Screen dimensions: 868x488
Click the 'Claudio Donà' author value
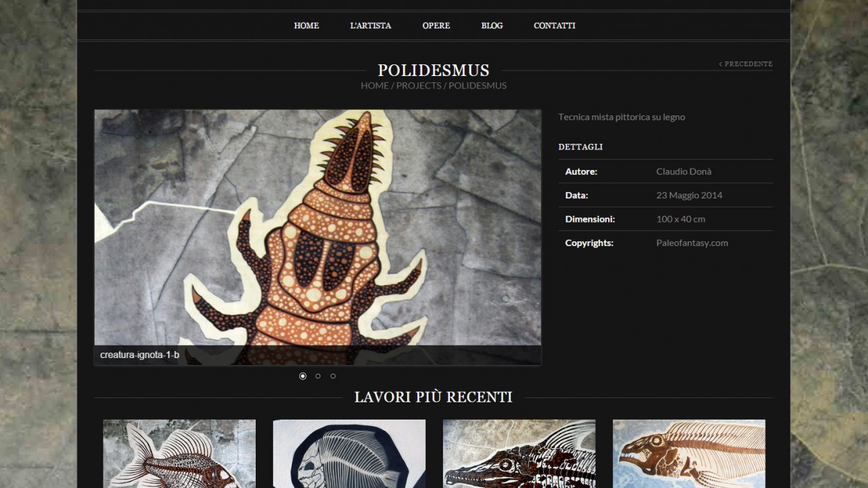[683, 171]
